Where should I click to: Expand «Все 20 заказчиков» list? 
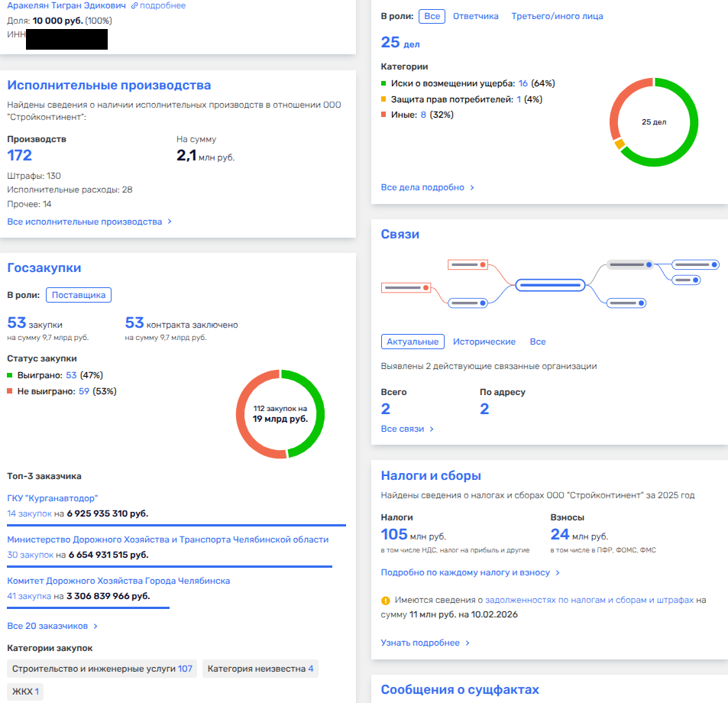(52, 626)
